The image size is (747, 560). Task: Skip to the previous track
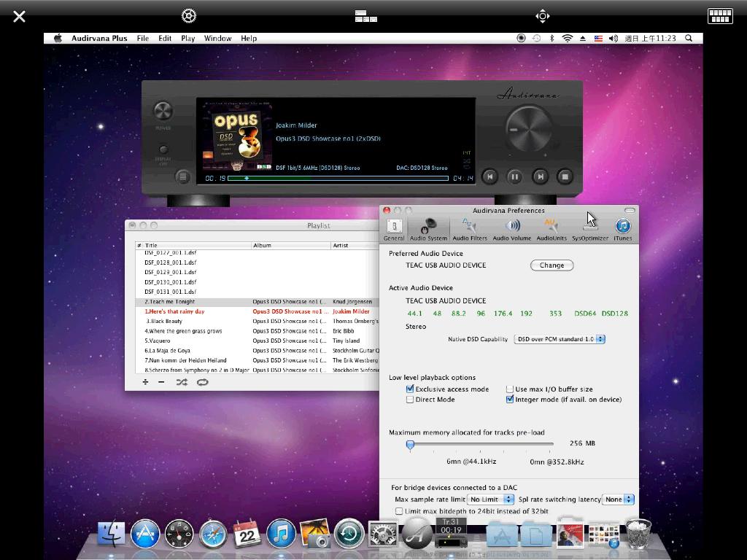pos(489,176)
